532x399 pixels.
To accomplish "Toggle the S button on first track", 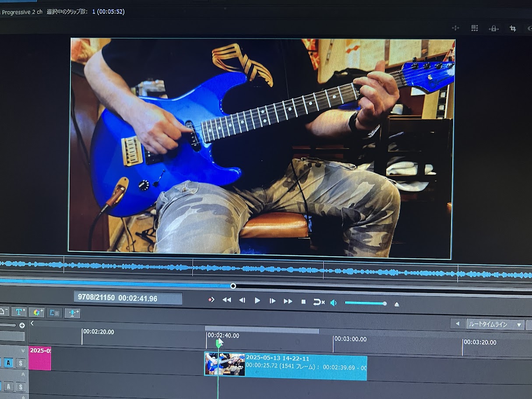I will (x=21, y=363).
